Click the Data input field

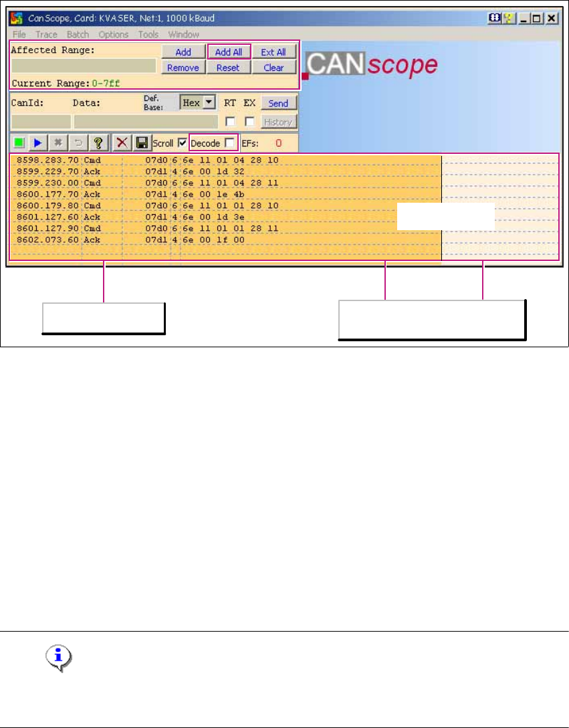click(146, 122)
